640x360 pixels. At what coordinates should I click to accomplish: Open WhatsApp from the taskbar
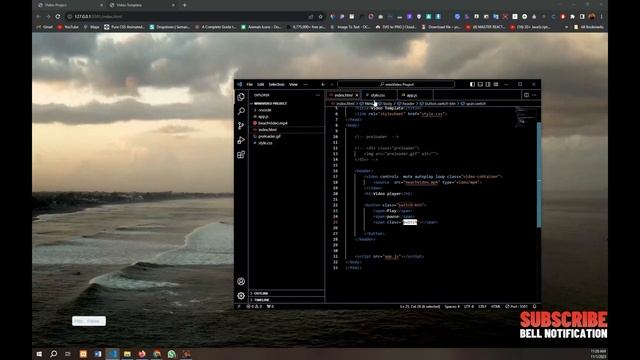(172, 354)
